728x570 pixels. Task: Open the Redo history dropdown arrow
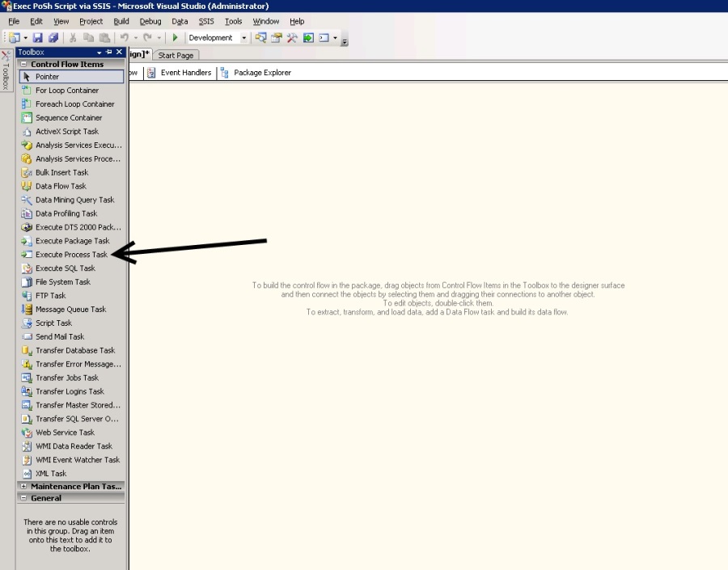(x=159, y=38)
